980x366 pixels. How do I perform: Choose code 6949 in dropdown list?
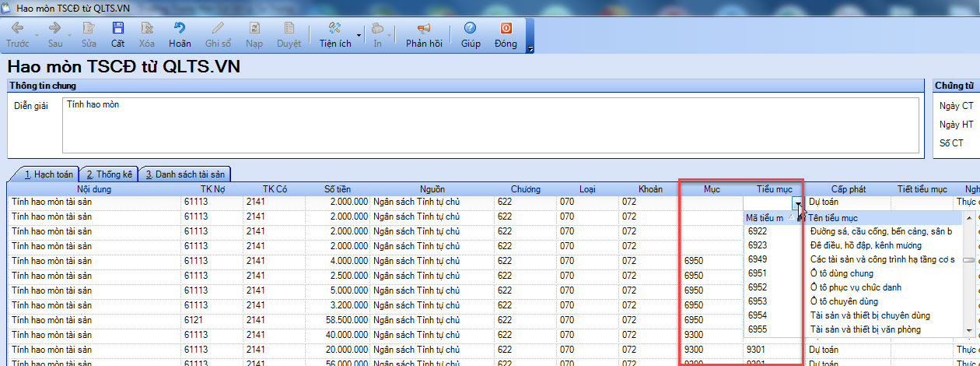click(758, 259)
